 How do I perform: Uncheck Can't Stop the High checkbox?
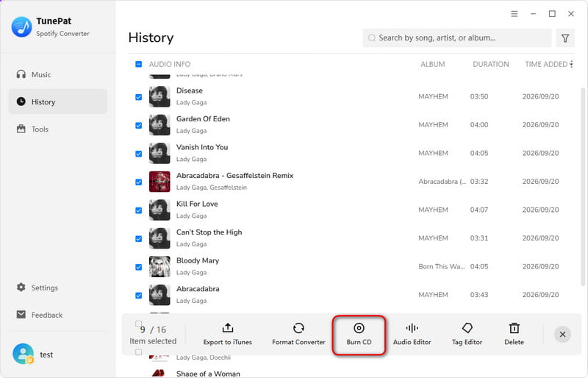pyautogui.click(x=138, y=239)
